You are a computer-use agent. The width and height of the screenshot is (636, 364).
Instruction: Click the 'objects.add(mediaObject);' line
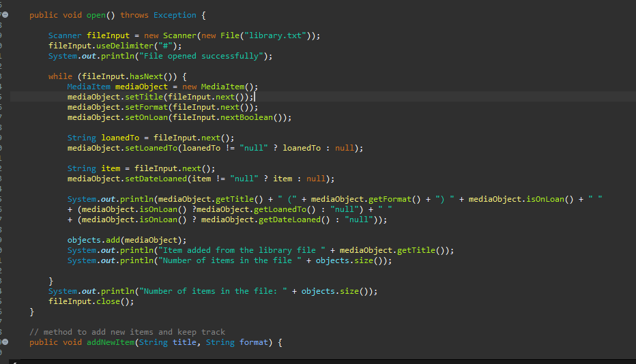tap(127, 240)
